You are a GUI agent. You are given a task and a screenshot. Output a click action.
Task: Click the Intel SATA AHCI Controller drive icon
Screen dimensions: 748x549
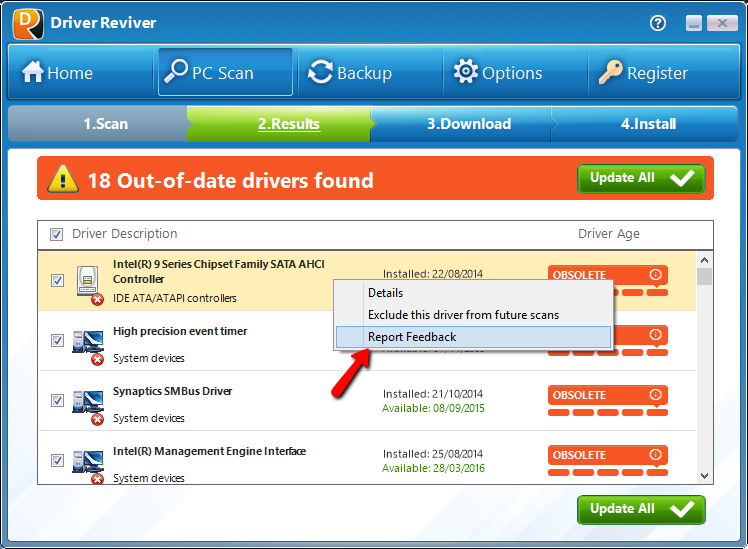[89, 285]
